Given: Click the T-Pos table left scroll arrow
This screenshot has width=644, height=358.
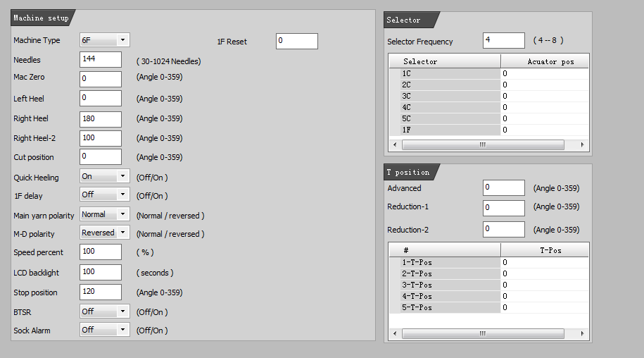Looking at the screenshot, I should [x=395, y=333].
